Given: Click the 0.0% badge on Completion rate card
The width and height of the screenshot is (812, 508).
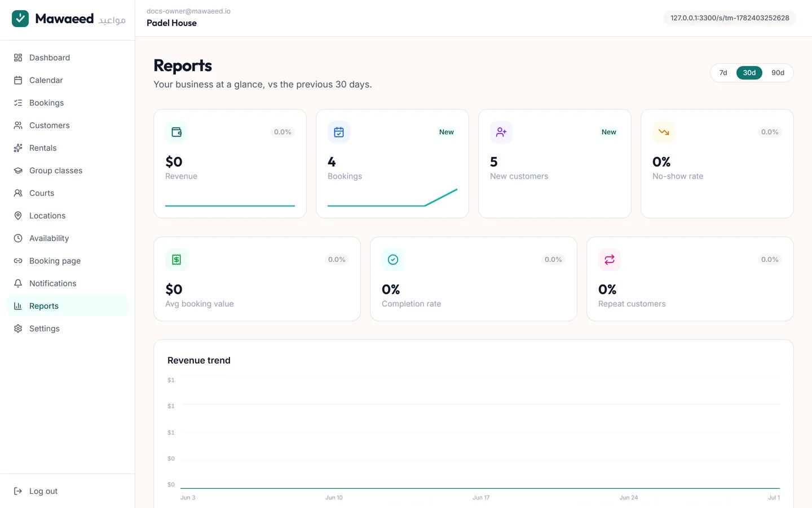Looking at the screenshot, I should 553,260.
